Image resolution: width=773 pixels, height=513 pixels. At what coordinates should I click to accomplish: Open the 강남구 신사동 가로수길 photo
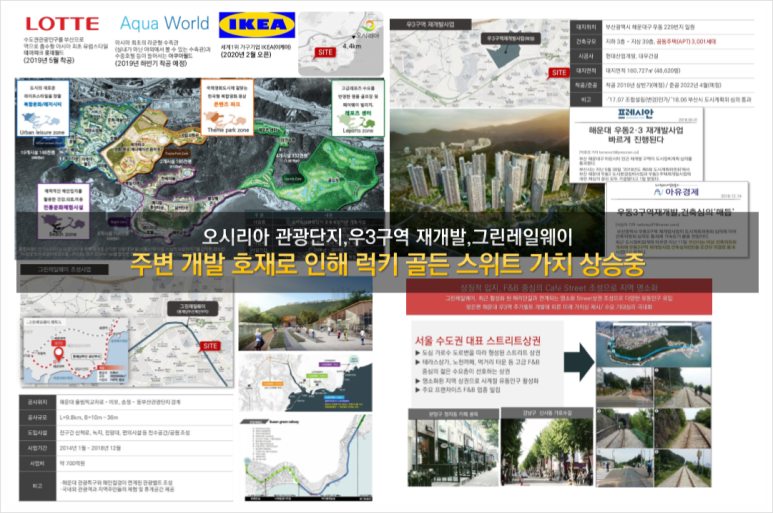point(546,446)
